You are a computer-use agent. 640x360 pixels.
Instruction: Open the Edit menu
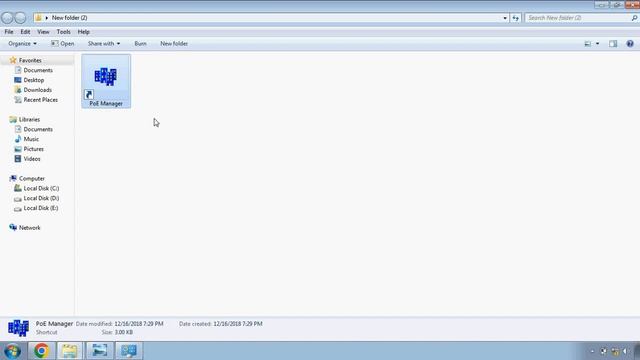[x=25, y=32]
